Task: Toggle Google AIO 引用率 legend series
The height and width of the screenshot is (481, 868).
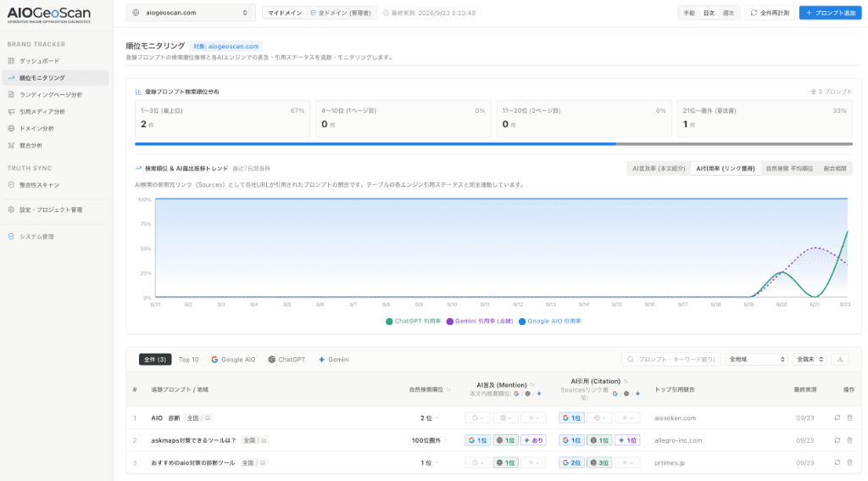Action: pyautogui.click(x=549, y=322)
